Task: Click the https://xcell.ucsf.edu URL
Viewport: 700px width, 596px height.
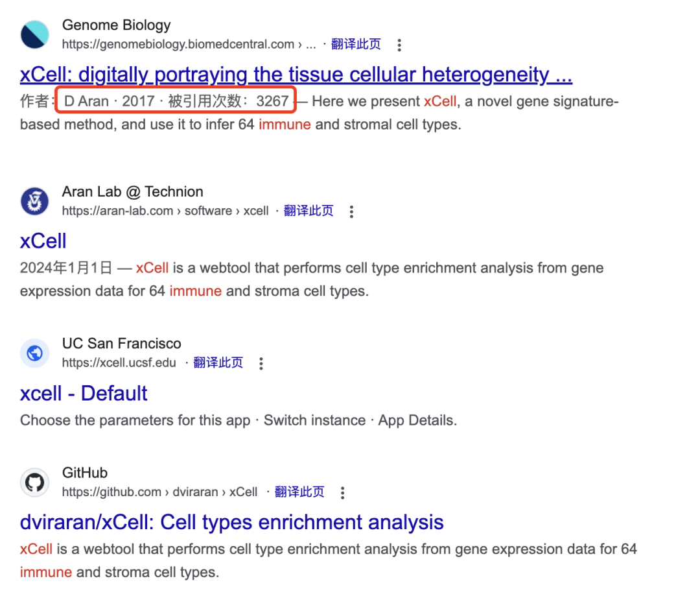Action: pyautogui.click(x=119, y=363)
